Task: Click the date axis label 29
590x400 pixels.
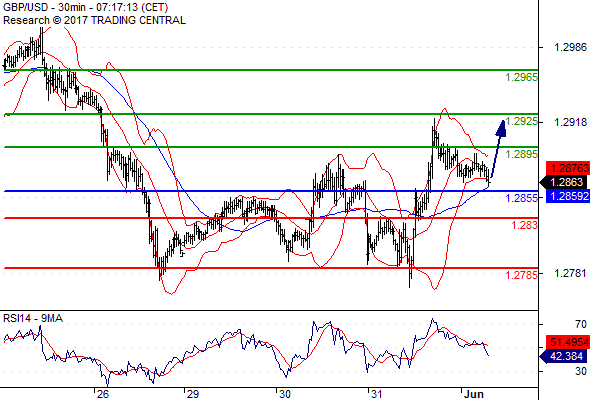Action: tap(193, 394)
